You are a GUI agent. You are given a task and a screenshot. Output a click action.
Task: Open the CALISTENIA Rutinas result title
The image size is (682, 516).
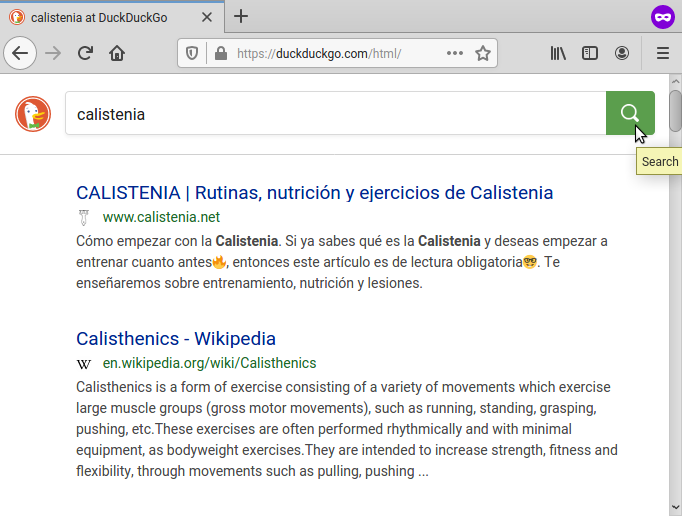[x=314, y=193]
